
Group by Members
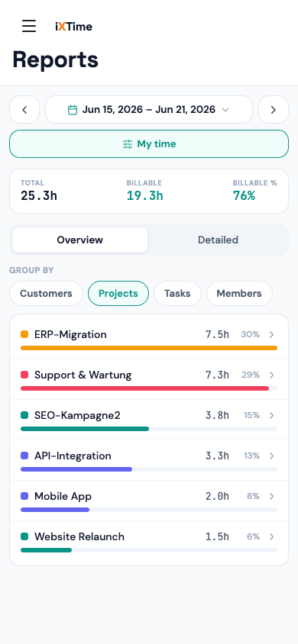239,293
